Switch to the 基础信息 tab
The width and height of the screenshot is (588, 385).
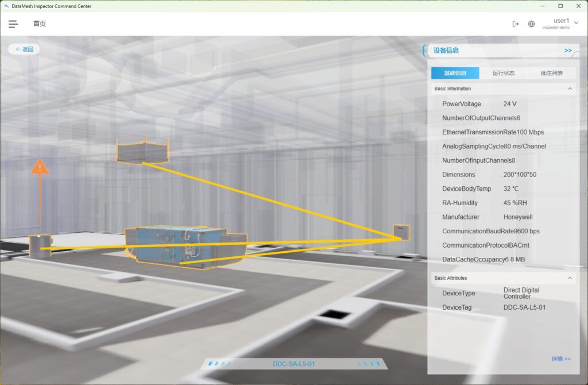[455, 73]
